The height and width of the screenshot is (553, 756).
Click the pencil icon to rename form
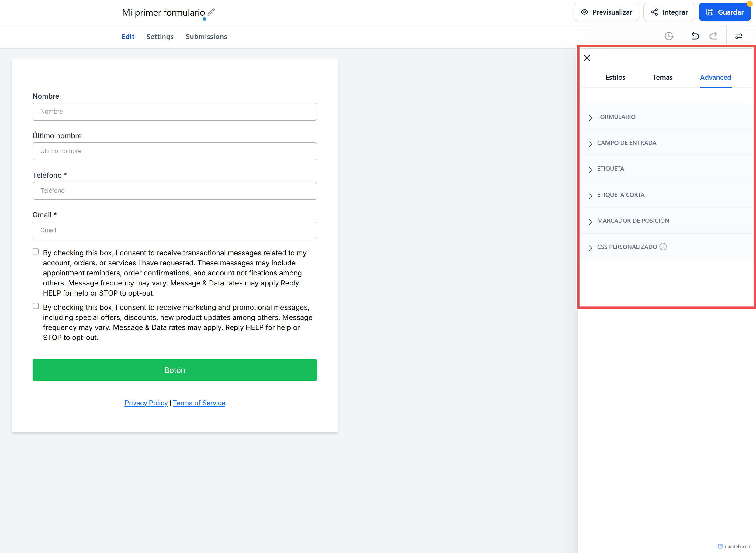211,12
